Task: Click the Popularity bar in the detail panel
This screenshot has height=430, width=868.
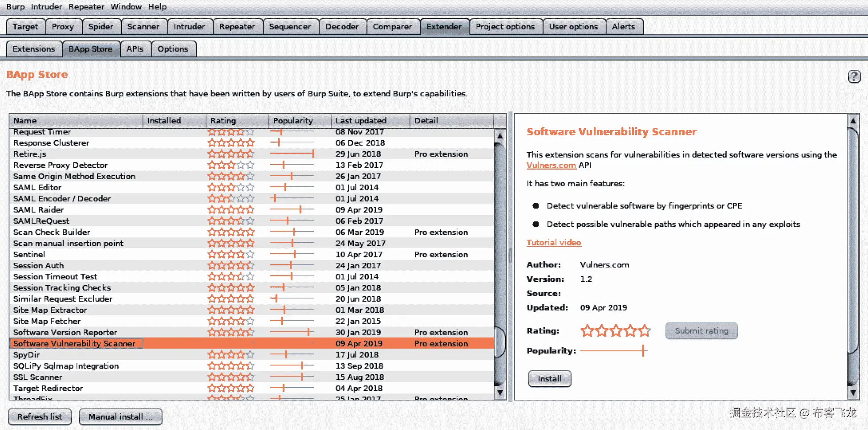Action: click(614, 351)
